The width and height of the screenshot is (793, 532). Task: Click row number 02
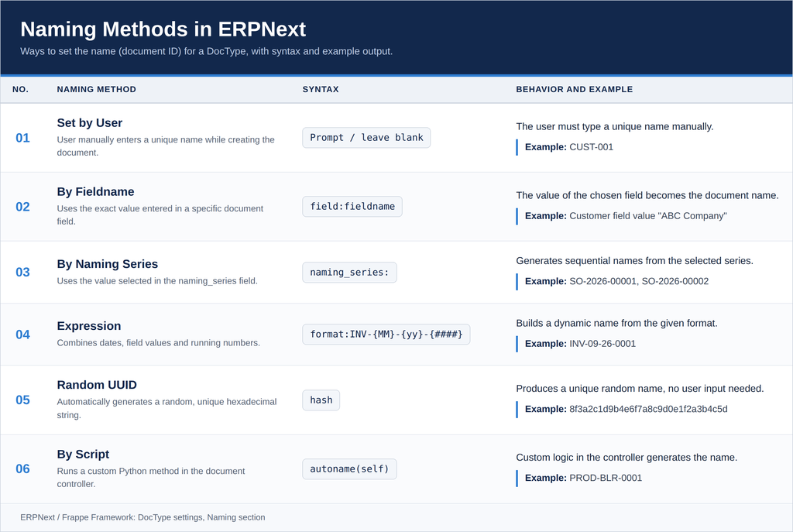(x=22, y=207)
